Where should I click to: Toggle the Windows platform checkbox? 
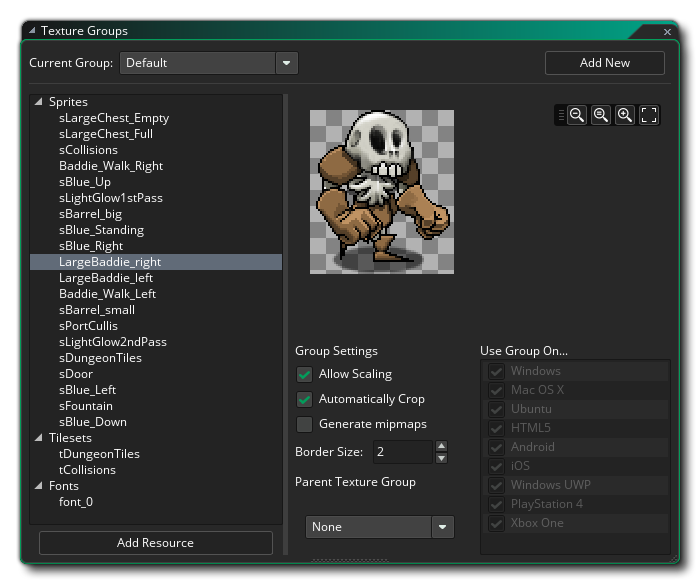point(496,371)
